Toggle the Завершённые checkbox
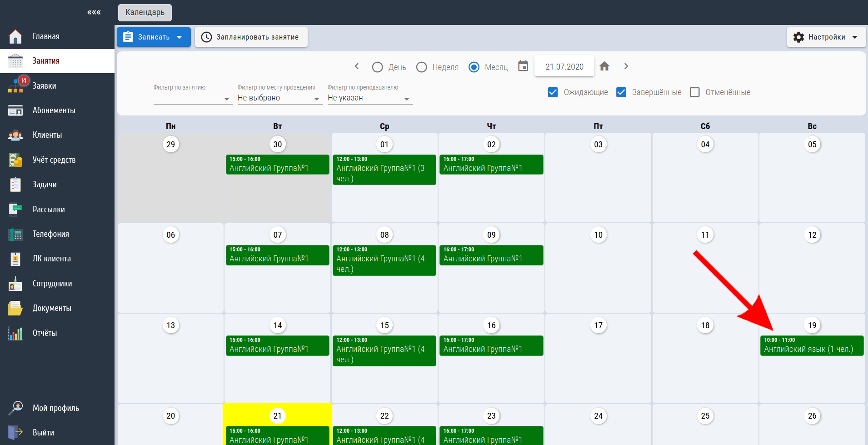Viewport: 868px width, 445px height. pos(621,92)
